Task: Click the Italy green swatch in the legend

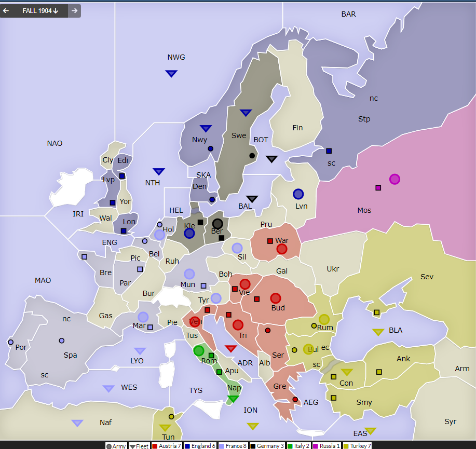Action: 290,446
